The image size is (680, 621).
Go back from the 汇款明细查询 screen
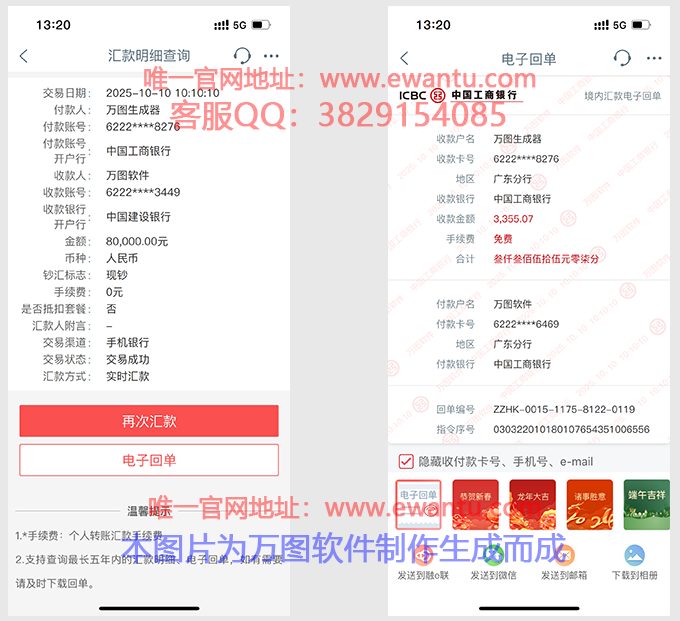click(x=24, y=56)
